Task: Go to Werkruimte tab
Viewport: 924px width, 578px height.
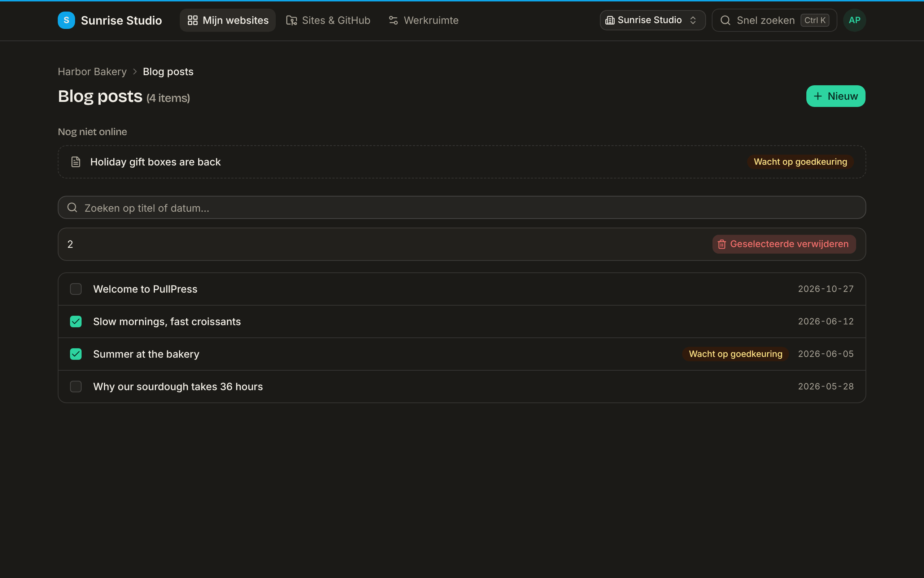Action: coord(423,20)
